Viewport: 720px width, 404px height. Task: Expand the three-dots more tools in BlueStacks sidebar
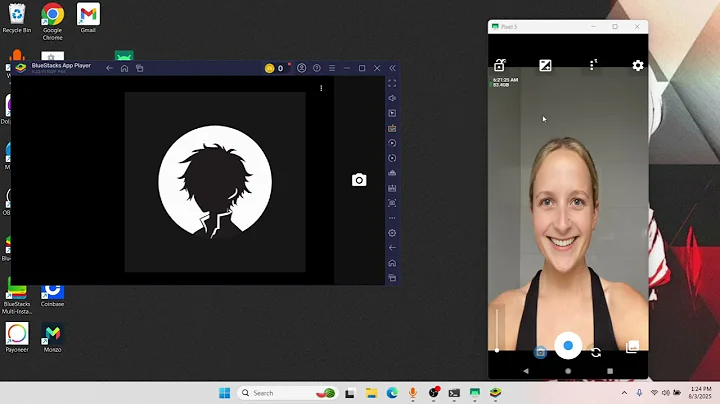point(392,218)
